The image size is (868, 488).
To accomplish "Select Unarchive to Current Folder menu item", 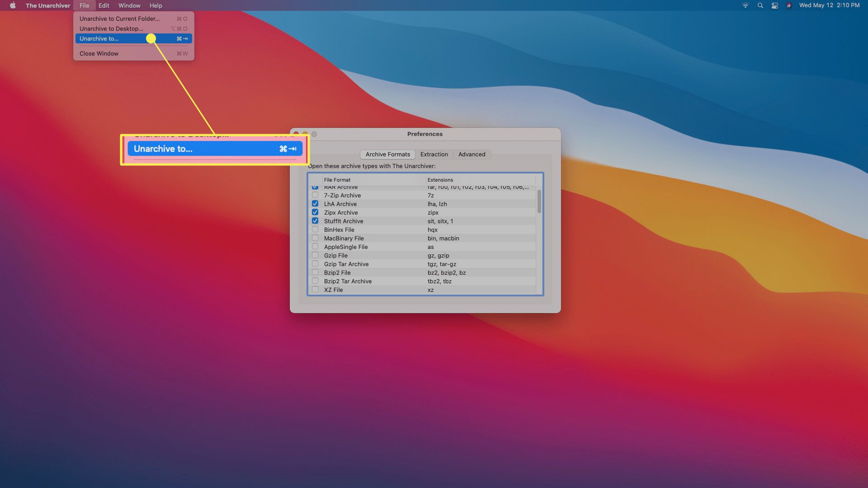I will (119, 19).
